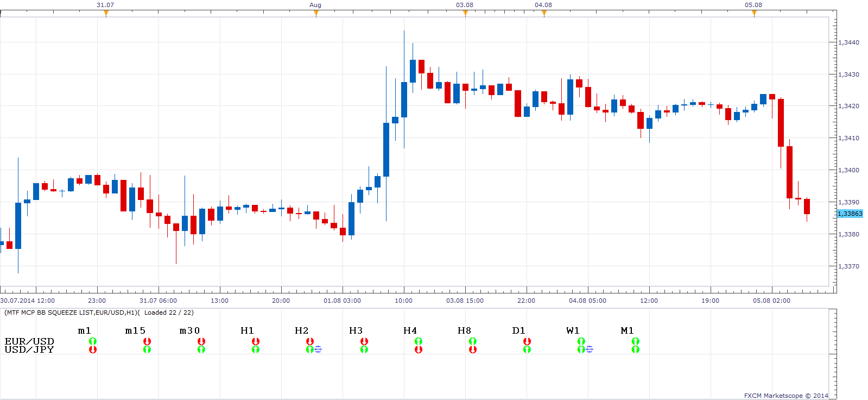Click the USD/JPY D1 green up arrow
The width and height of the screenshot is (868, 400).
coord(527,349)
